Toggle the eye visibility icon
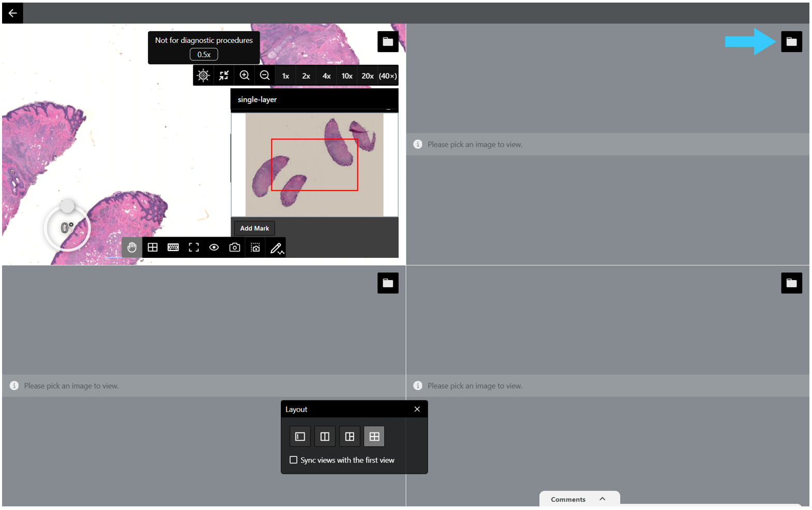812x510 pixels. (214, 248)
